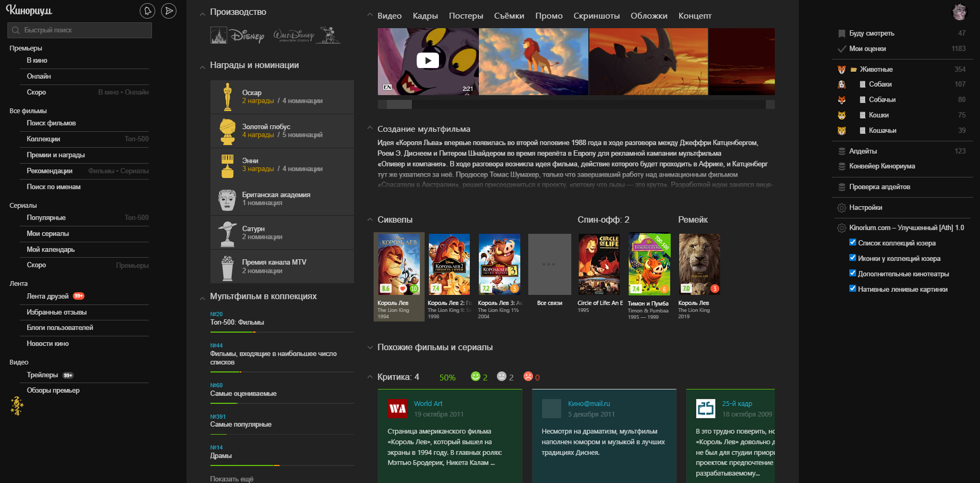
Task: Toggle Иконки у коллекций юзера checkbox
Action: coord(852,258)
